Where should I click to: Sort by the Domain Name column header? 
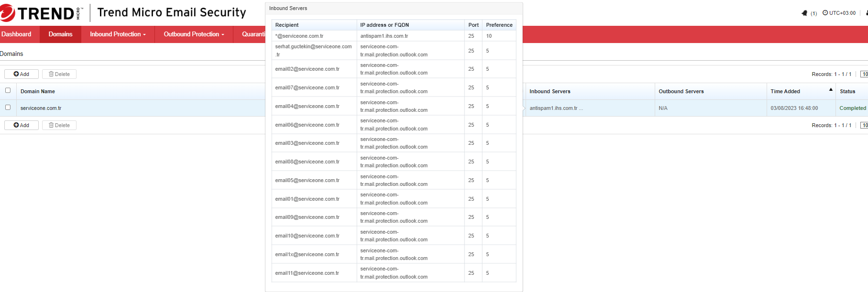[38, 91]
